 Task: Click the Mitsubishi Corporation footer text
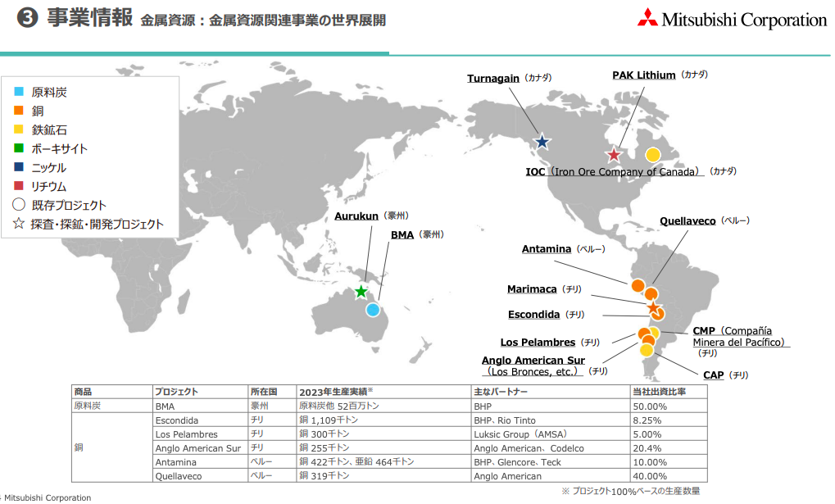48,497
